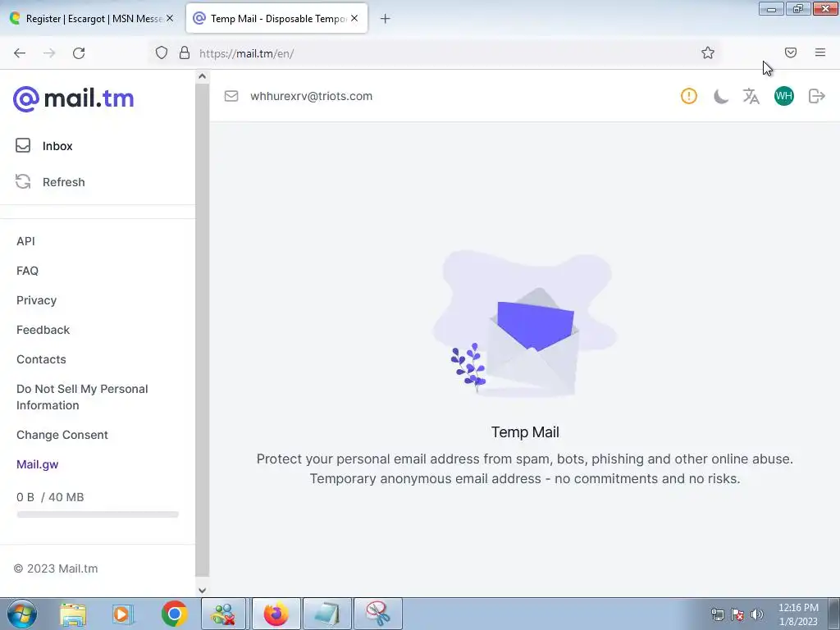Go back to the previous page
The image size is (840, 630).
pos(20,53)
